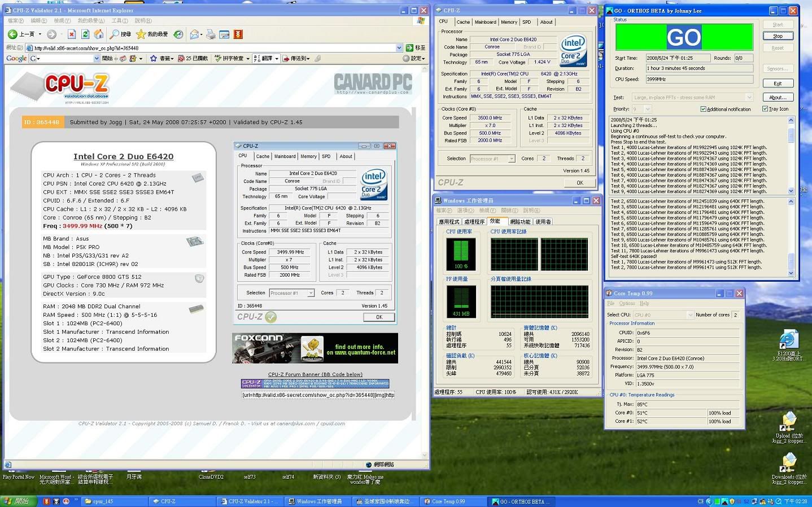Open the Windows Start button
Image resolution: width=812 pixels, height=507 pixels.
18,501
